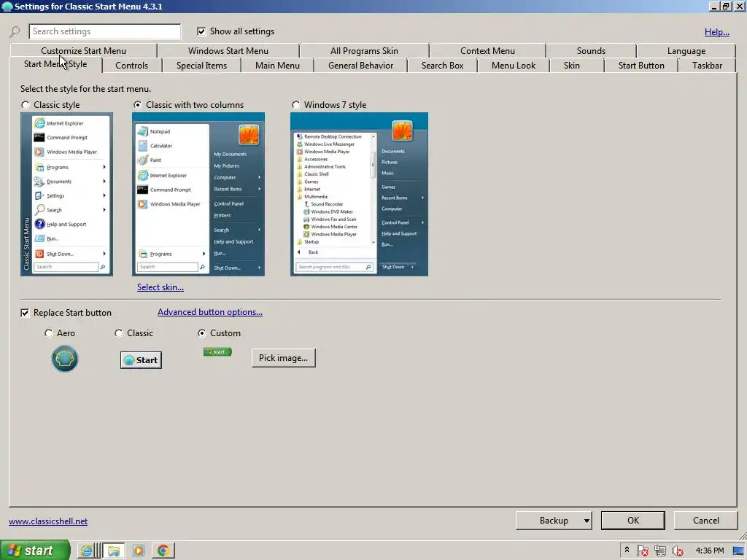Click the two-column classic menu preview thumbnail
The image size is (747, 560).
click(198, 194)
